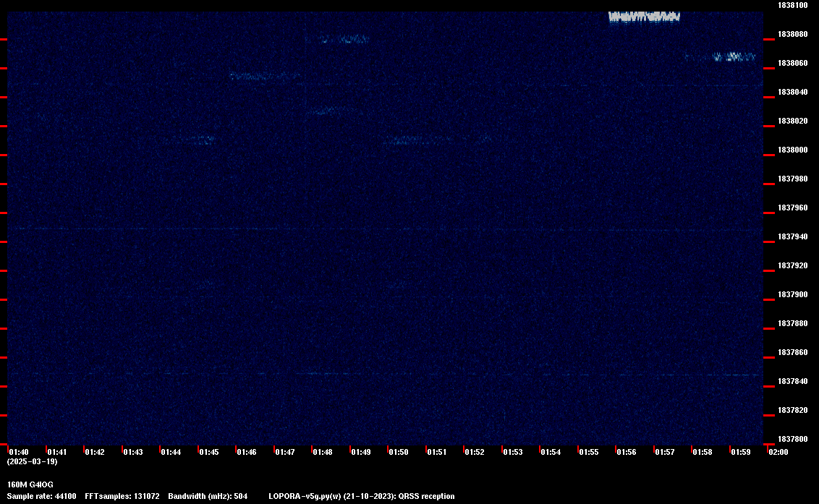Image resolution: width=819 pixels, height=504 pixels.
Task: Click the 01:42 time label
Action: point(95,452)
